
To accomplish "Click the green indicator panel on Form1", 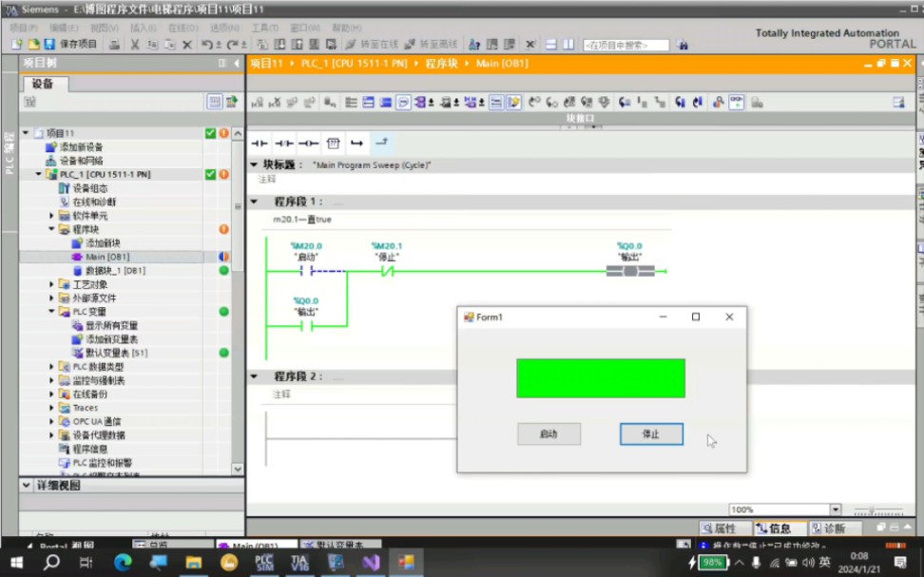I will click(x=599, y=377).
